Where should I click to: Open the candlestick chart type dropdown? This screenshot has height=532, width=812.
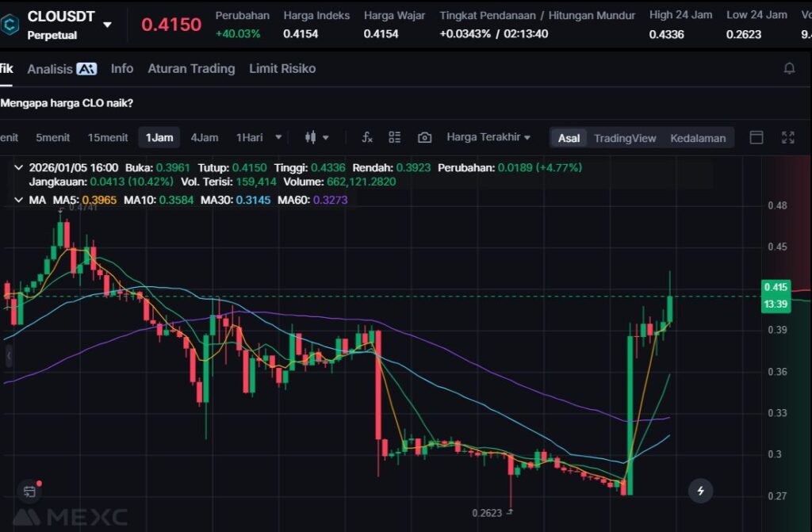click(x=317, y=137)
